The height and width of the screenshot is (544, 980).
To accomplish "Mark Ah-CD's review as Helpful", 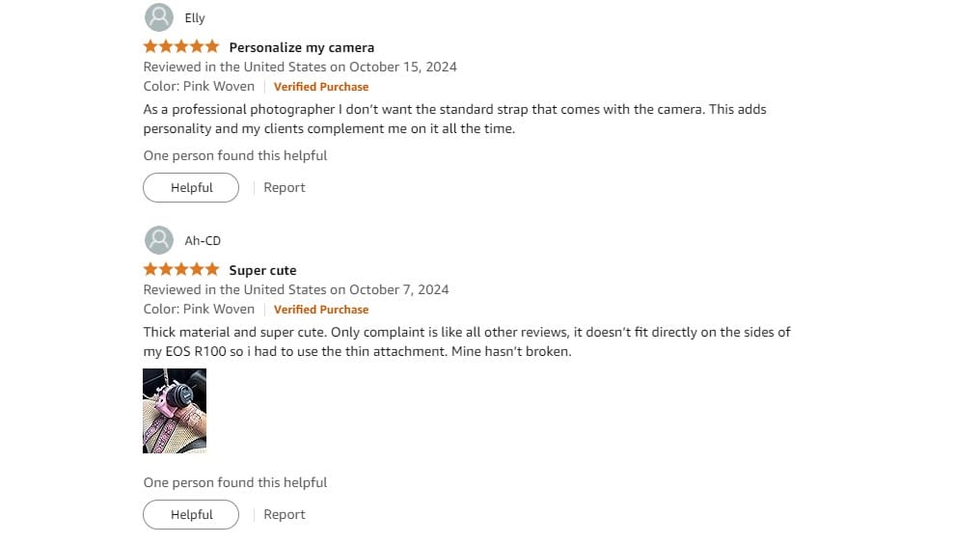I will pos(191,515).
